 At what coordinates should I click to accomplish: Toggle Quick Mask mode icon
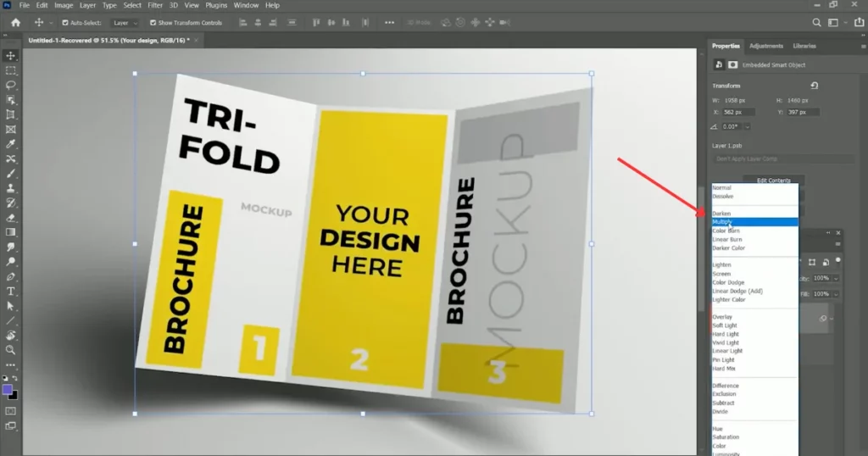pyautogui.click(x=10, y=411)
